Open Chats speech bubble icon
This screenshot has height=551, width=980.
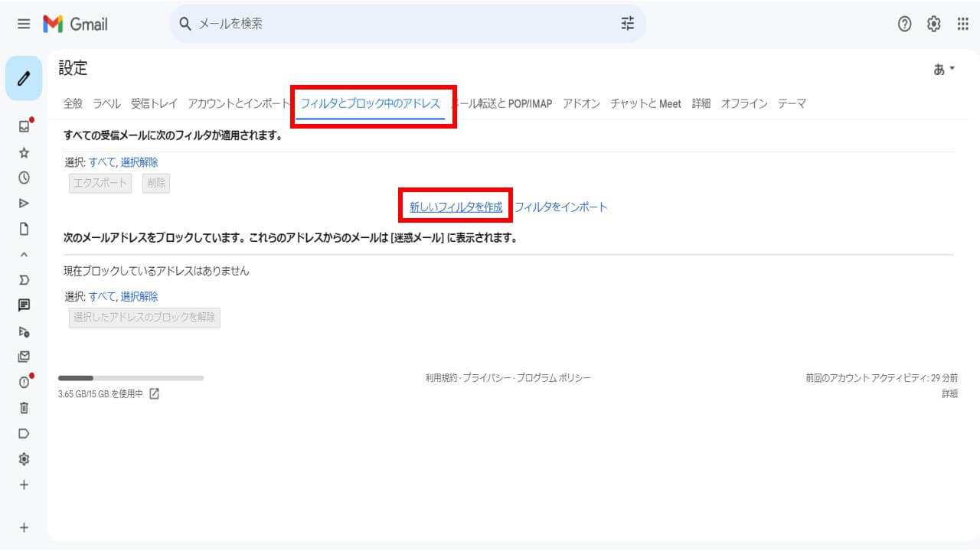tap(24, 305)
